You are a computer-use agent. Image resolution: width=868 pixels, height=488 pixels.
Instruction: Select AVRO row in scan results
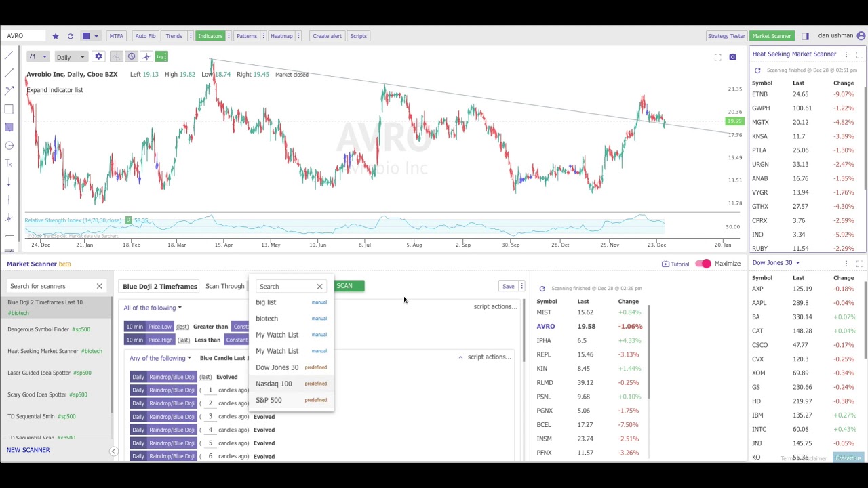tap(589, 327)
